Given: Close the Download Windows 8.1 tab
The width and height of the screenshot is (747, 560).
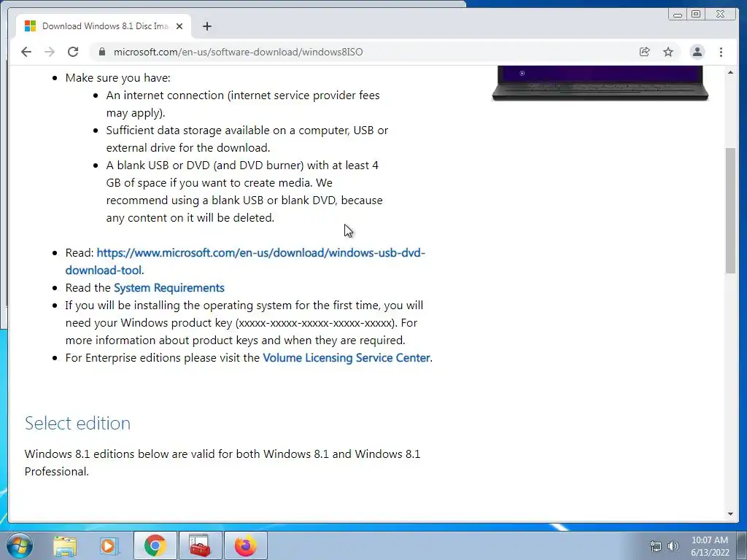Looking at the screenshot, I should coord(179,26).
